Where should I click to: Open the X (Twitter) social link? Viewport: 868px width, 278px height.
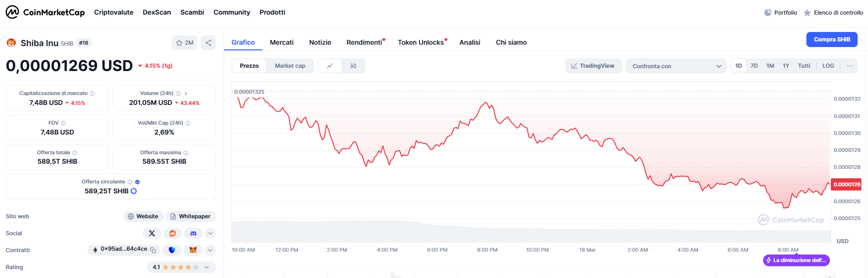151,233
